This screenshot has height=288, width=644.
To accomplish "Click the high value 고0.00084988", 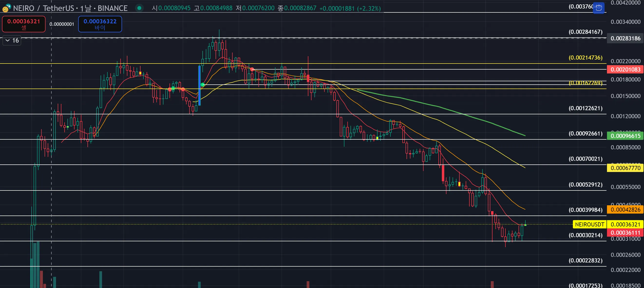I will pos(213,8).
